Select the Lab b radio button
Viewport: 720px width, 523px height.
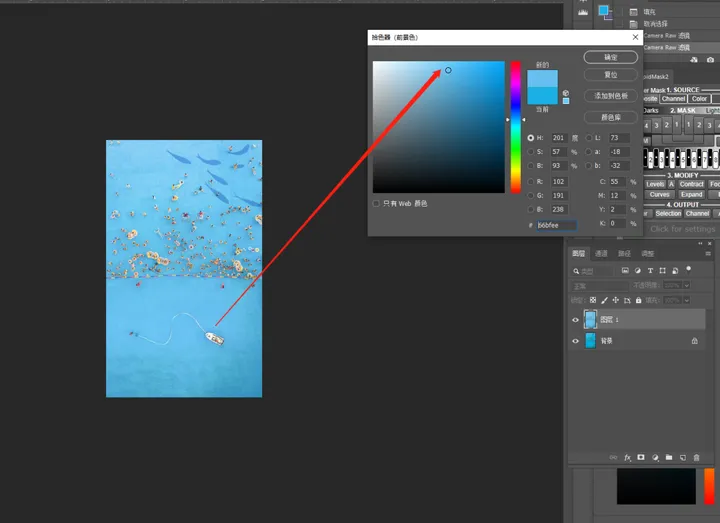tap(589, 165)
